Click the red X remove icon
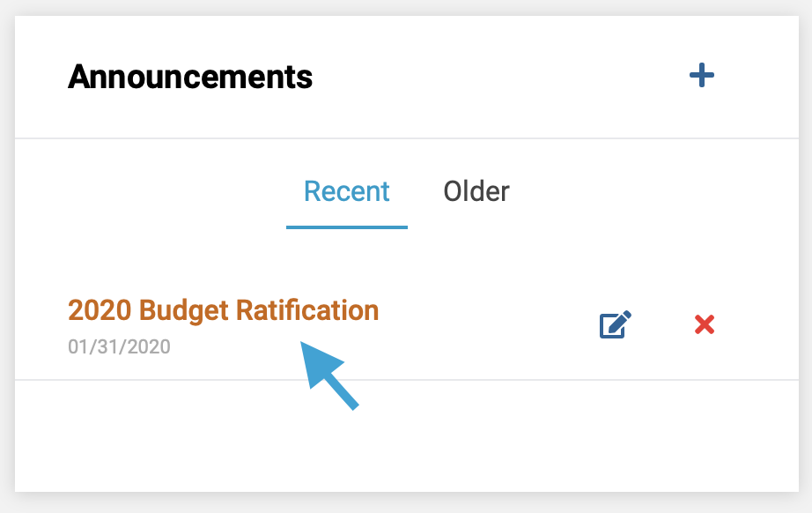 (705, 325)
